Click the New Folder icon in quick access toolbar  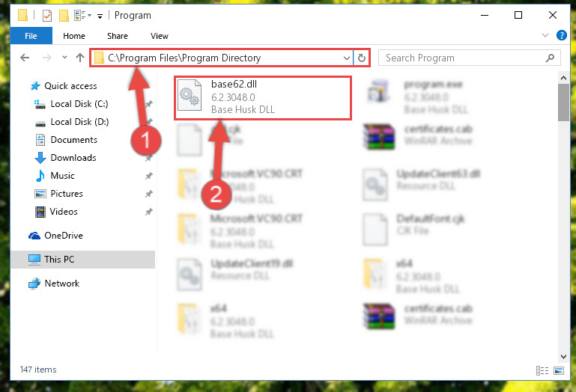(x=64, y=16)
